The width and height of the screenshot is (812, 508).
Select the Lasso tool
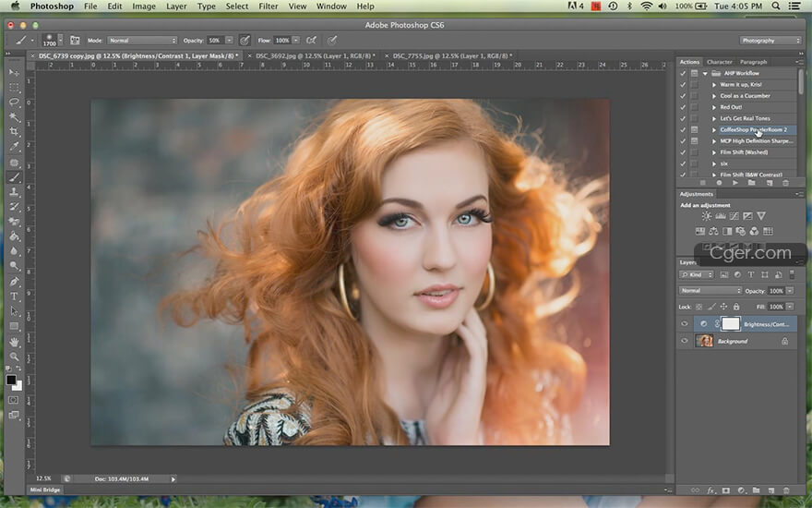point(14,103)
